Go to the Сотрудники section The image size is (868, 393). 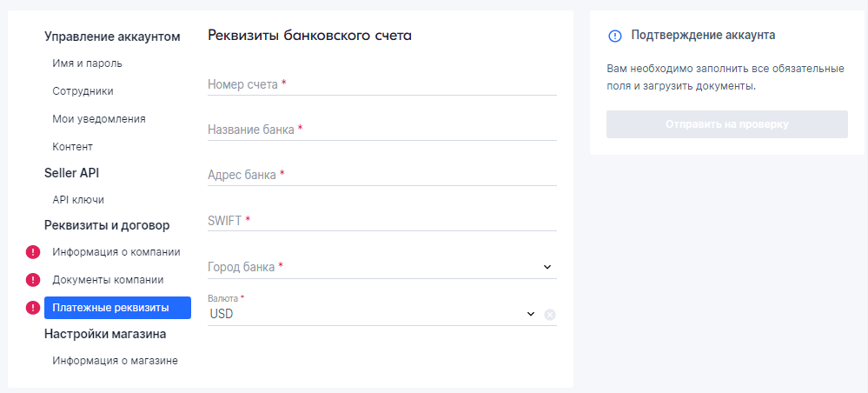[83, 91]
